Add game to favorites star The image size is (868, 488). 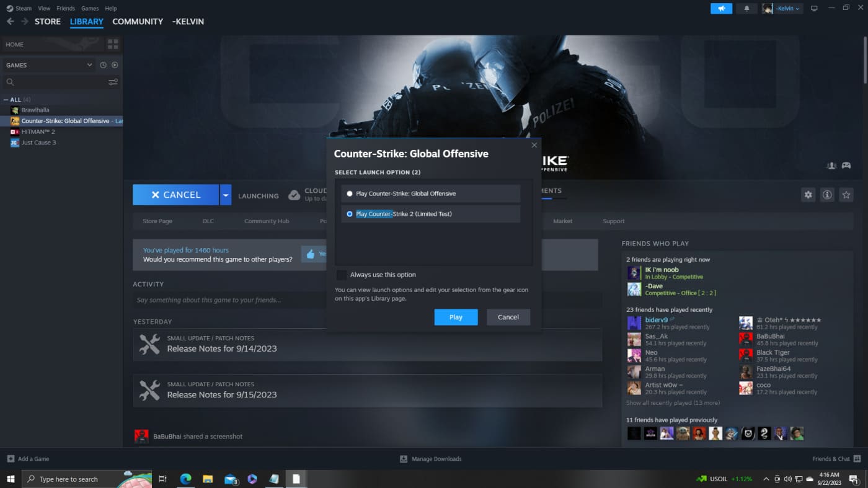(846, 195)
